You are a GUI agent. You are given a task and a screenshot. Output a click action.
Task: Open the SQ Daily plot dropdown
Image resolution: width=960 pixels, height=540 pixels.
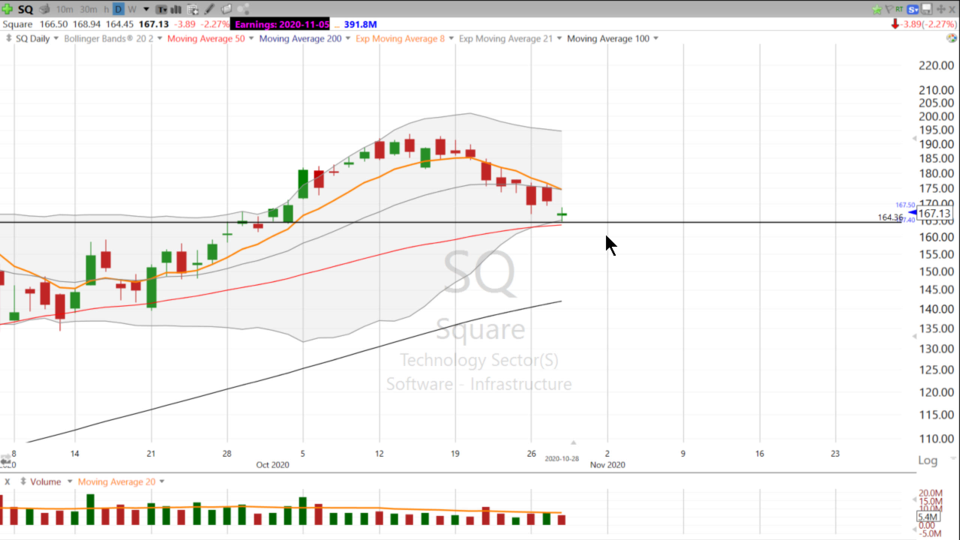coord(56,39)
